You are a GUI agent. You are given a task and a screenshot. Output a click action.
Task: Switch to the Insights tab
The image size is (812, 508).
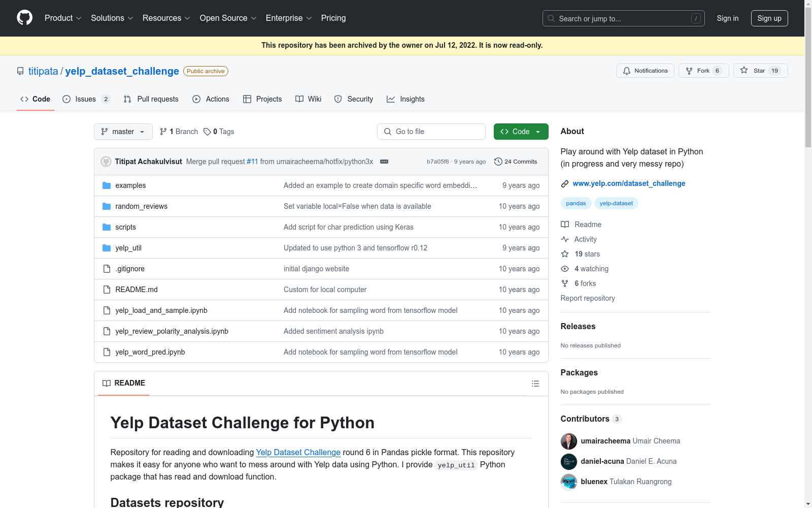[405, 99]
